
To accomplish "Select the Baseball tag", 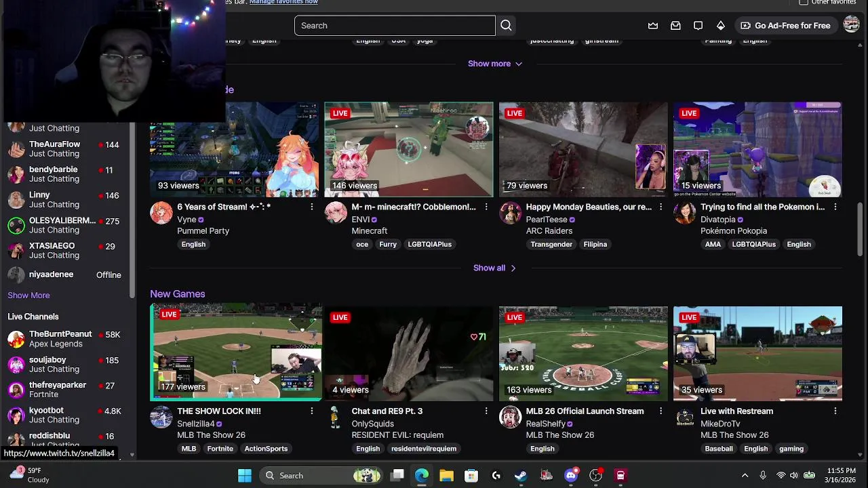I will pos(719,449).
